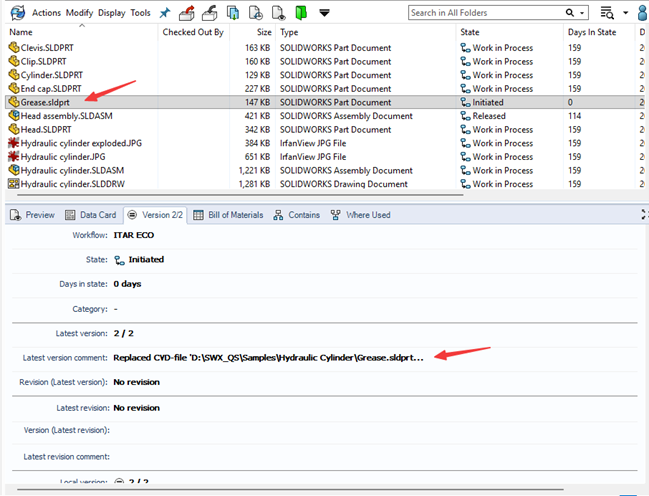Sort by the Checked Out By column header

point(193,32)
